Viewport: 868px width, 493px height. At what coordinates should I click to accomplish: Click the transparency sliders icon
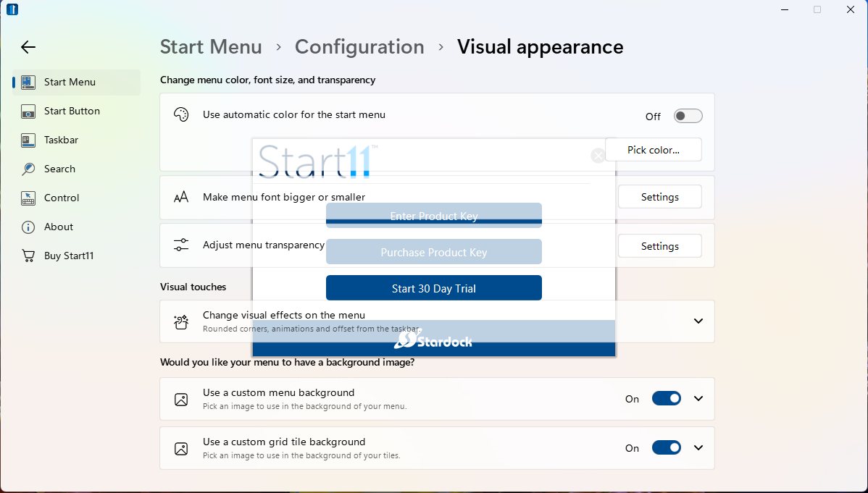point(181,245)
